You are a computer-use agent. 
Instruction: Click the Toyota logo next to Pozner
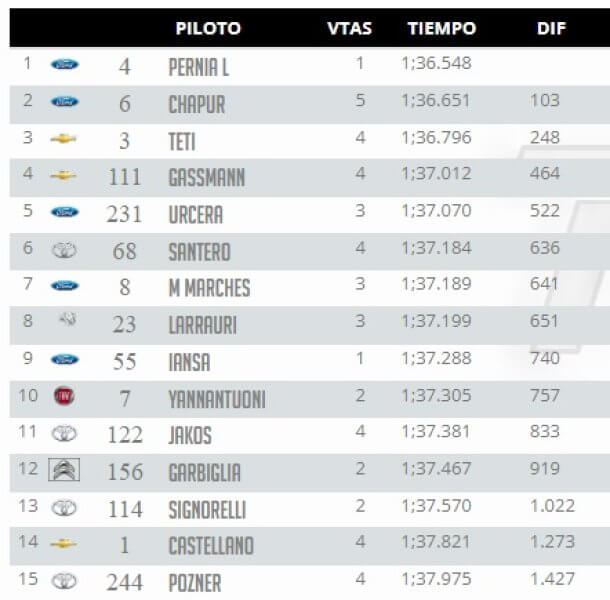64,581
